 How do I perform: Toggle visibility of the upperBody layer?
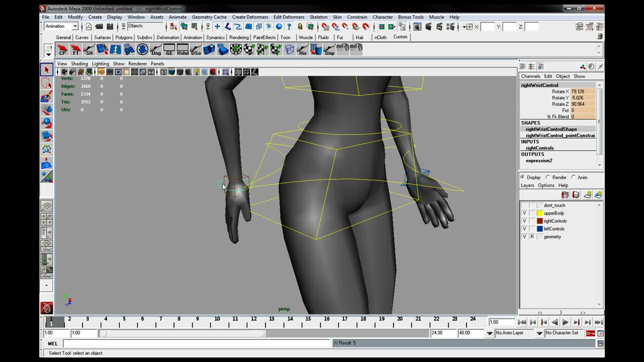524,213
